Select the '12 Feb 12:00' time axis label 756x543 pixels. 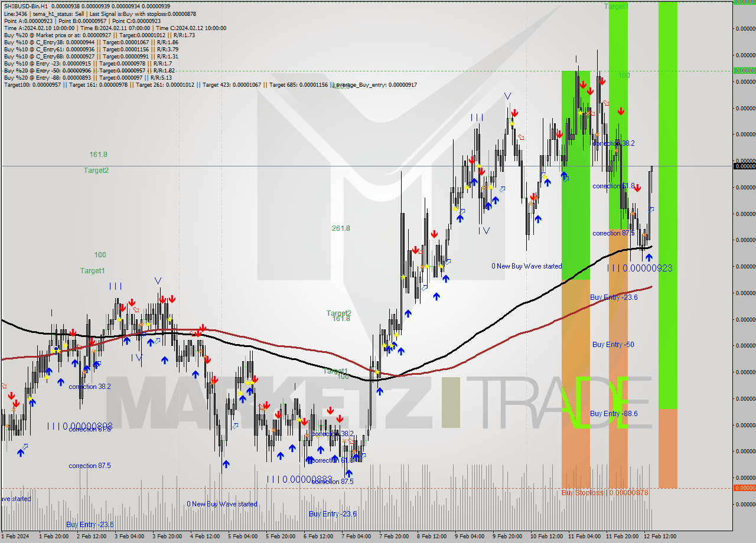pos(660,536)
